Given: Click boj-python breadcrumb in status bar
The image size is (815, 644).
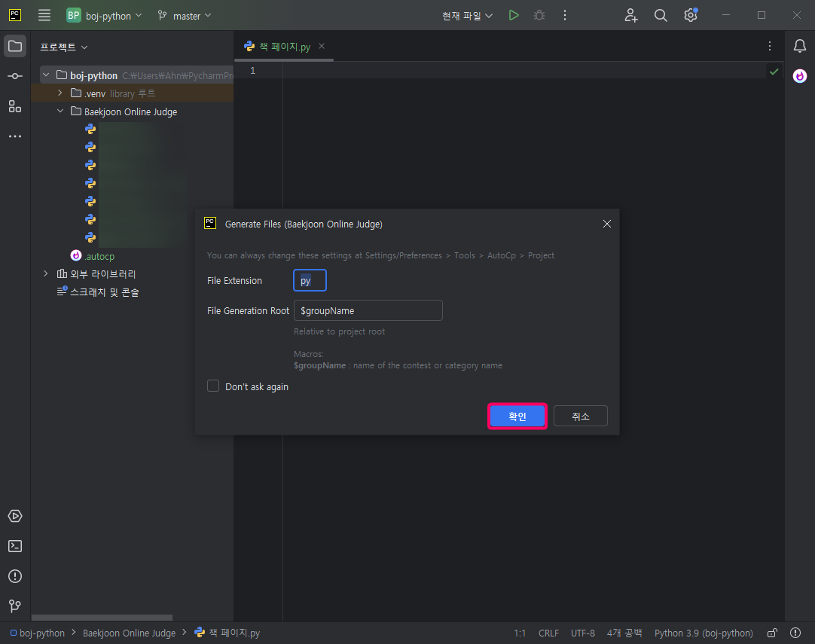Looking at the screenshot, I should click(x=38, y=633).
